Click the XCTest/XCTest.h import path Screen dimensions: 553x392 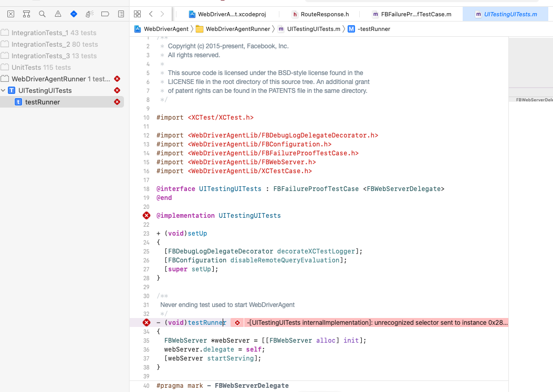[221, 118]
